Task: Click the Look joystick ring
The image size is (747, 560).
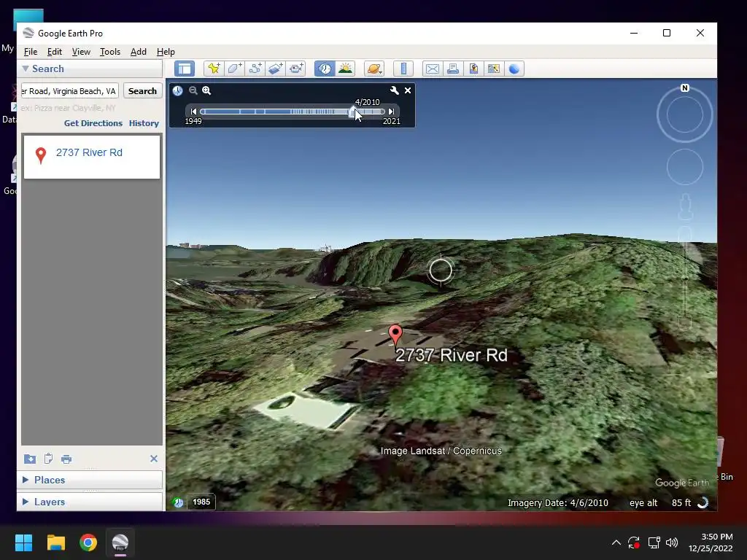Action: pos(684,114)
